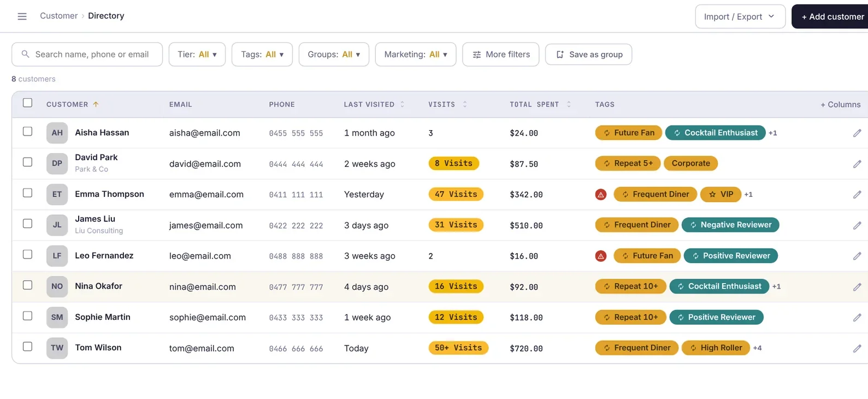868x399 pixels.
Task: Check the box for James Liu
Action: [27, 224]
